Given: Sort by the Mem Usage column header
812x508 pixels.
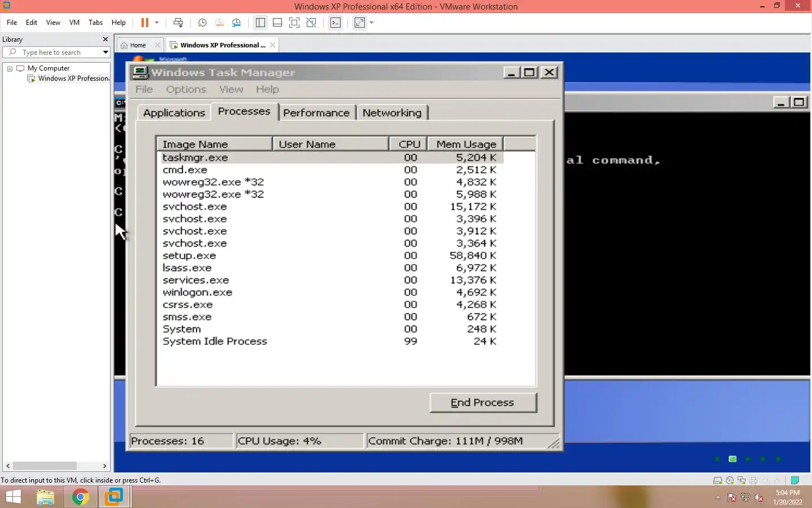Looking at the screenshot, I should [465, 144].
